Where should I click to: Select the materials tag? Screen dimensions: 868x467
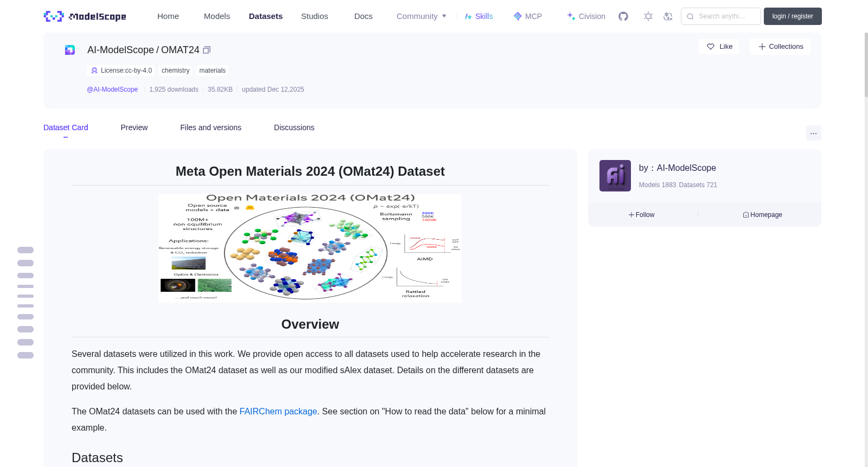[212, 71]
